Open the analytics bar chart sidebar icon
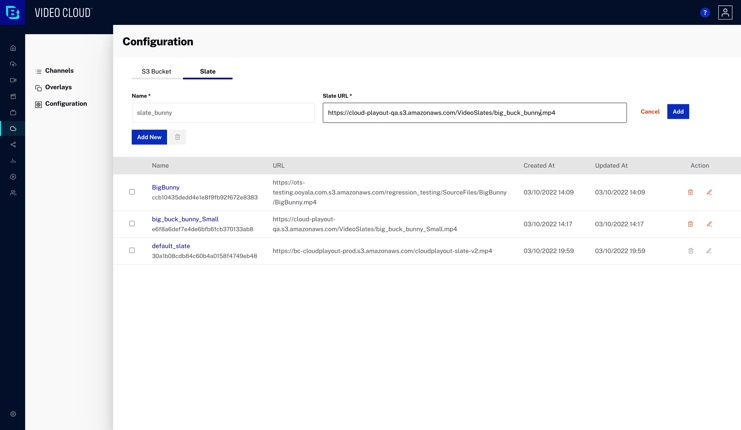 (x=13, y=161)
